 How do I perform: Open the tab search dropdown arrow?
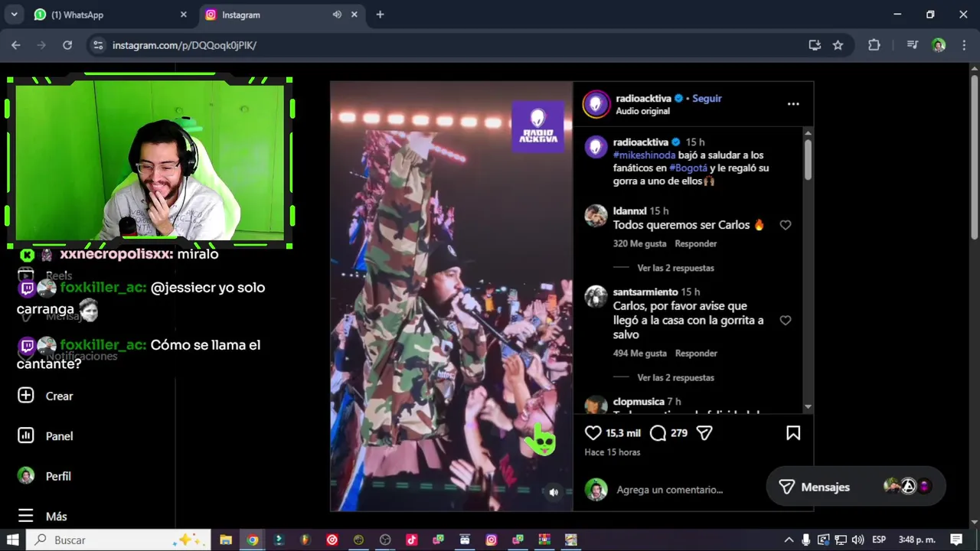click(x=14, y=15)
